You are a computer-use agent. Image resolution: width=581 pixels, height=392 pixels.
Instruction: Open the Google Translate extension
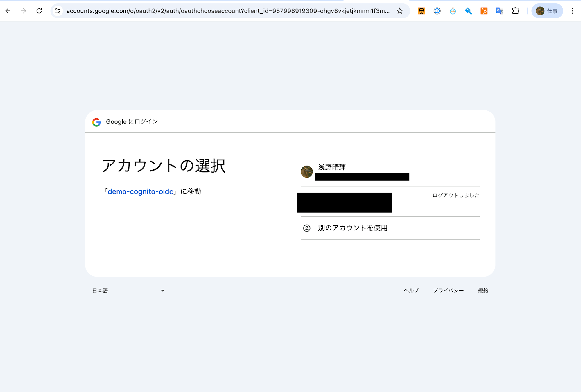coord(499,11)
